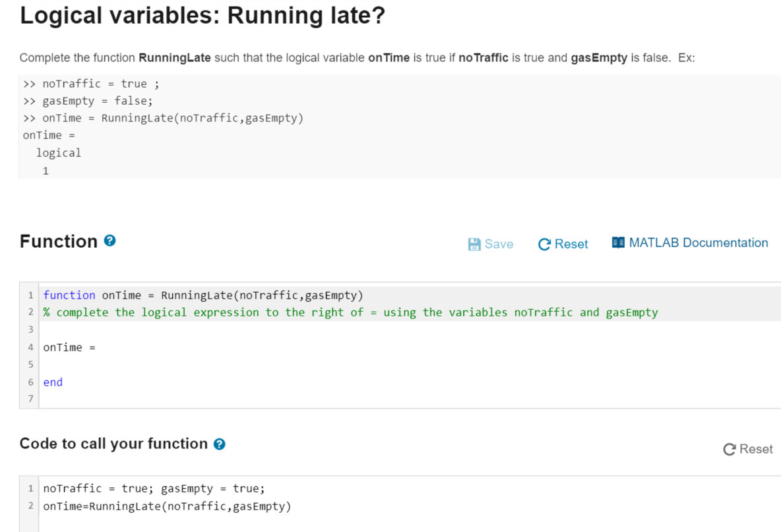Click the green comment line in function editor
Image resolution: width=781 pixels, height=532 pixels.
pos(351,312)
